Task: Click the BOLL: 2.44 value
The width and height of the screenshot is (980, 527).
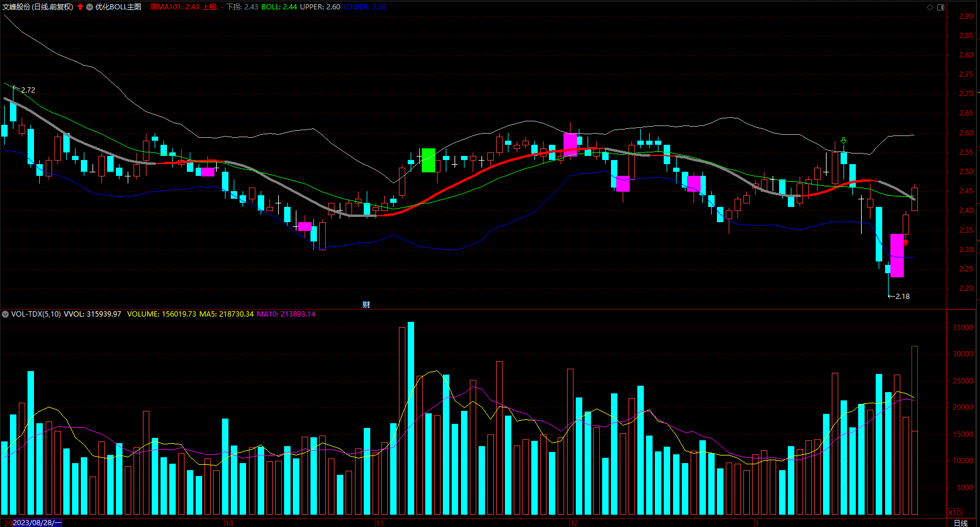Action: (279, 7)
